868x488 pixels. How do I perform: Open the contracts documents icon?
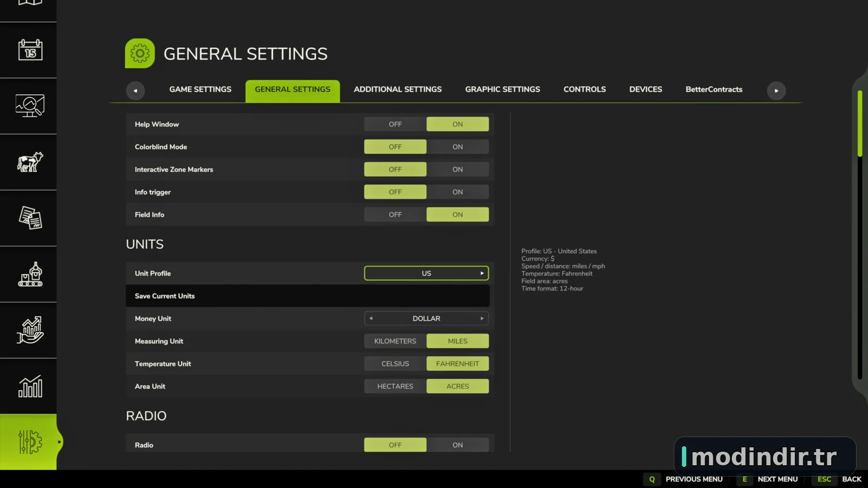30,218
